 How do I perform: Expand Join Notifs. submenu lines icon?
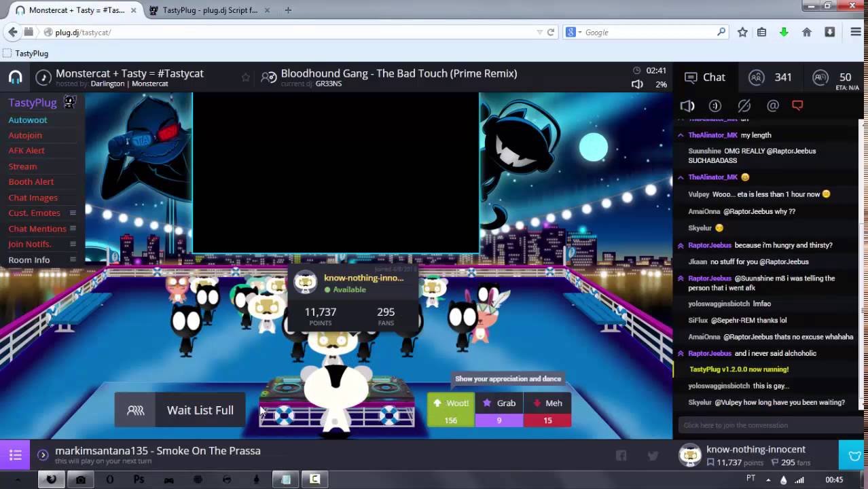73,244
